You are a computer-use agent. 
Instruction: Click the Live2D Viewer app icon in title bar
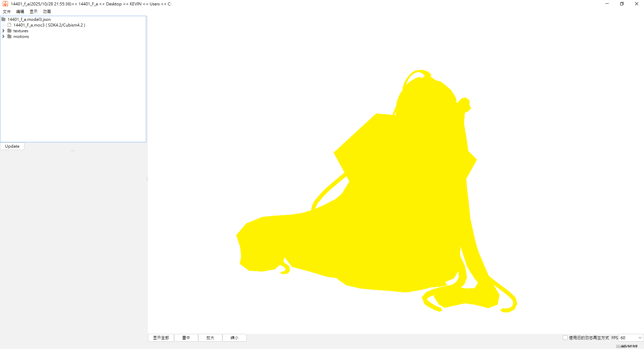click(5, 4)
